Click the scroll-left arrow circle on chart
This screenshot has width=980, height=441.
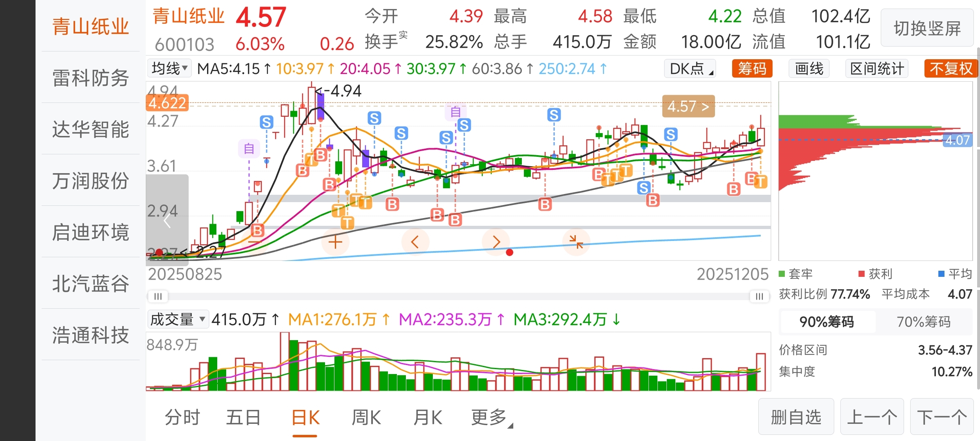click(415, 242)
